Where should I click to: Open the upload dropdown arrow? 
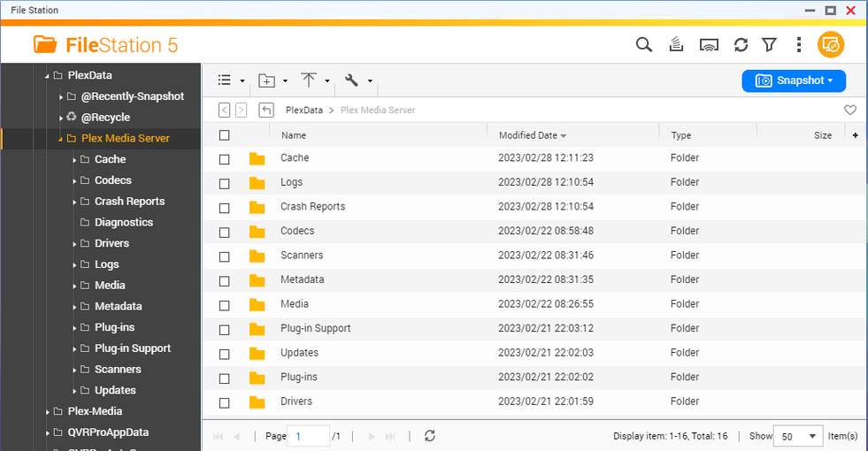click(x=327, y=80)
